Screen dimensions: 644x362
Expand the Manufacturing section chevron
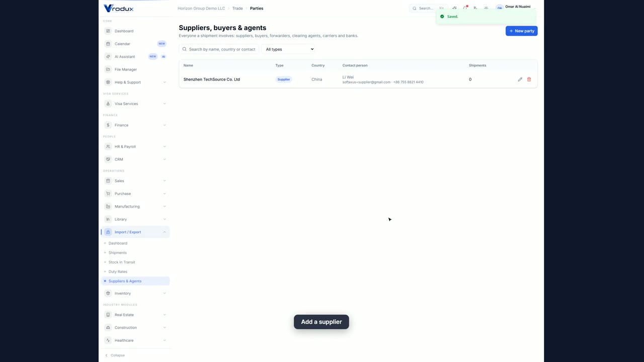(165, 206)
